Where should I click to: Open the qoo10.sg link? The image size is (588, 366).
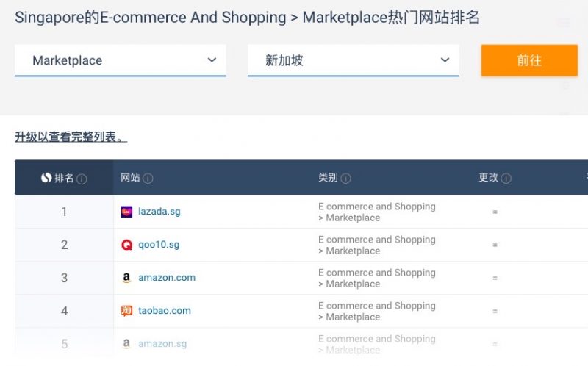[159, 245]
